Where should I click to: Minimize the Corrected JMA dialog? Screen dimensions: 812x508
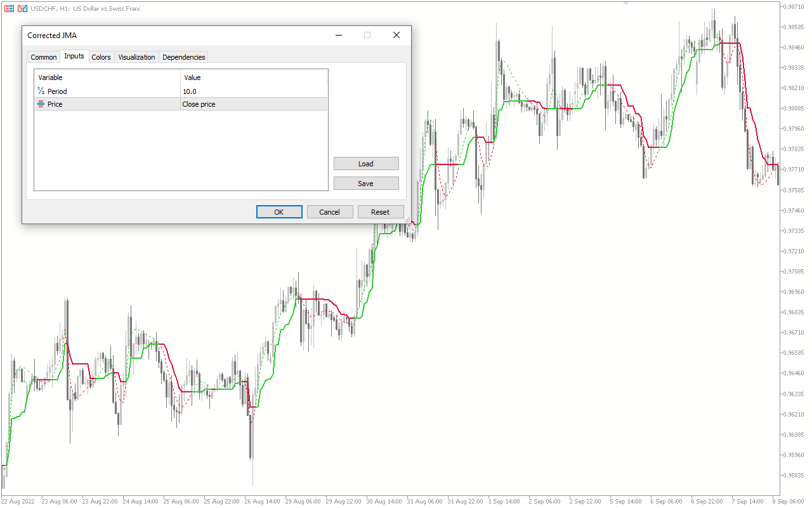coord(337,36)
